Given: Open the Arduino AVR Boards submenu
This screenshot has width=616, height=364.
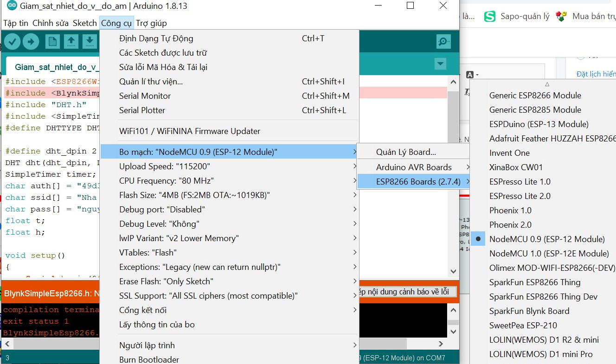Looking at the screenshot, I should pyautogui.click(x=414, y=167).
